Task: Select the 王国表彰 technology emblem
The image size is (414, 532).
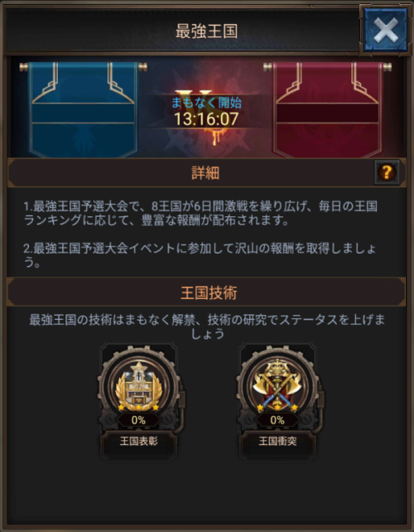Action: pyautogui.click(x=138, y=384)
